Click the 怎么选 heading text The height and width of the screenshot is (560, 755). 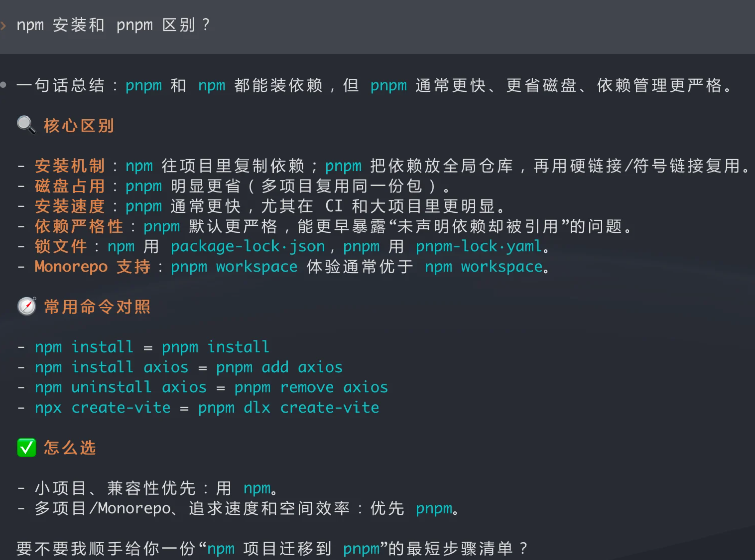tap(70, 448)
